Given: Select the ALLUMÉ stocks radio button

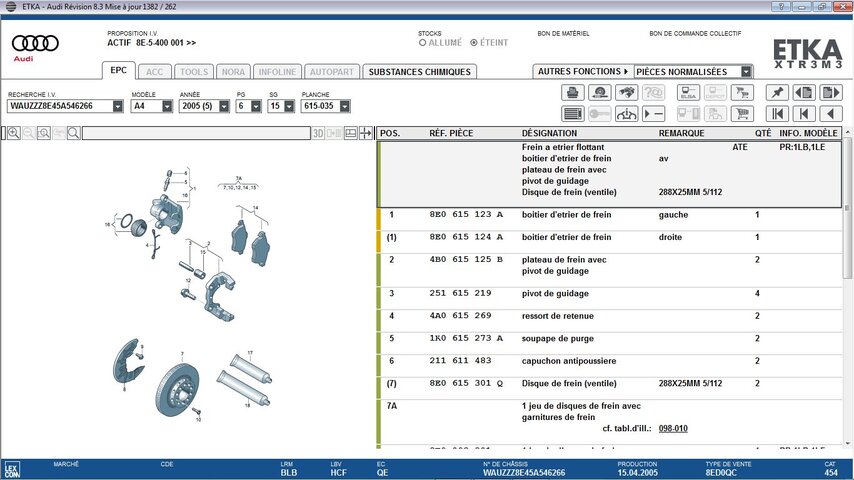Looking at the screenshot, I should point(423,42).
